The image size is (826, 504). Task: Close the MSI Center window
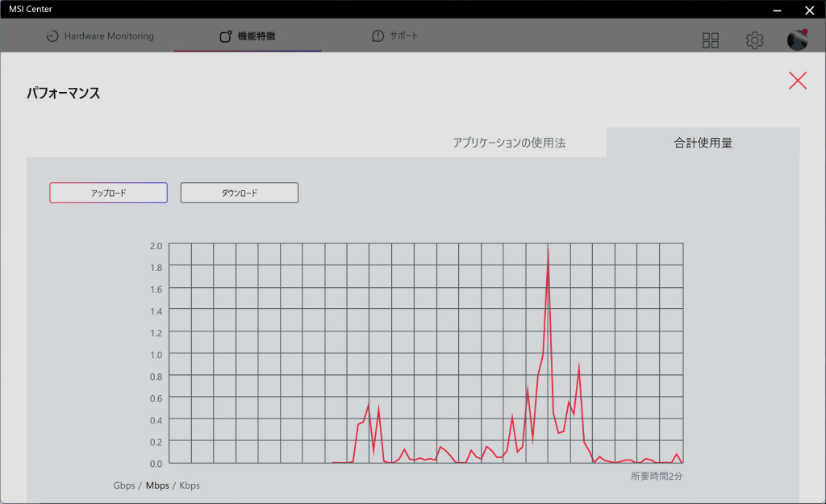[x=810, y=10]
